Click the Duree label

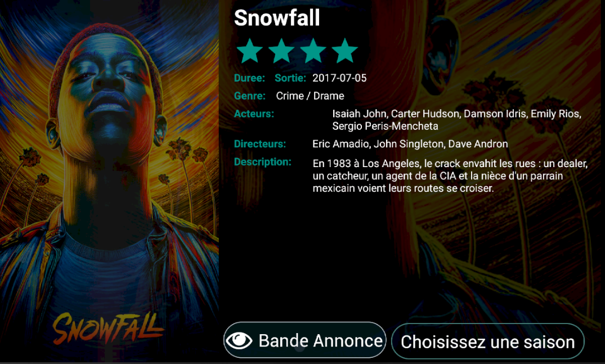(x=249, y=78)
